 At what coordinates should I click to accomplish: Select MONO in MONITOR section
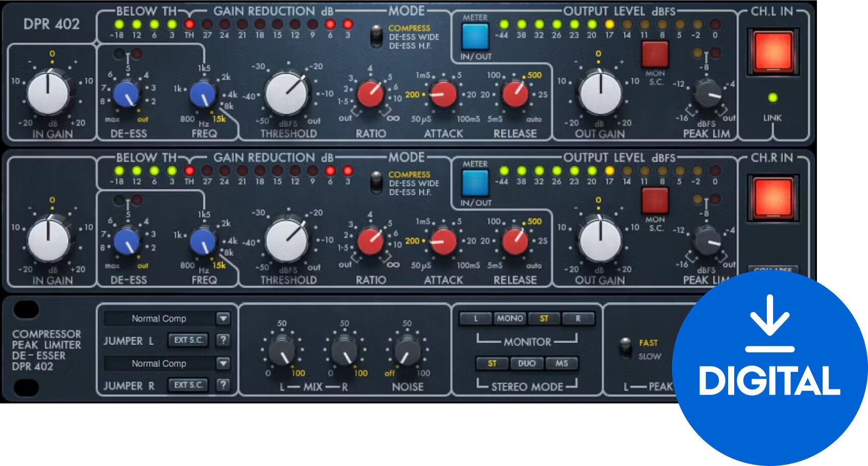click(510, 318)
